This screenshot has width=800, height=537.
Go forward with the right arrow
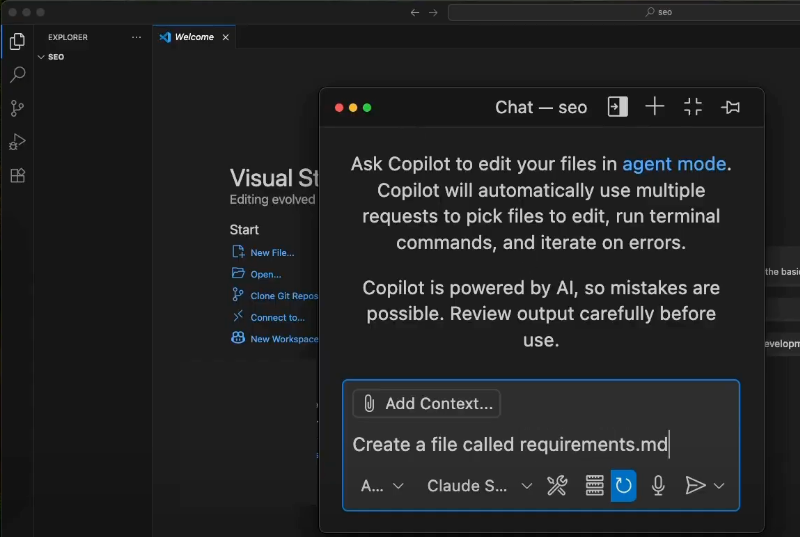[x=433, y=12]
